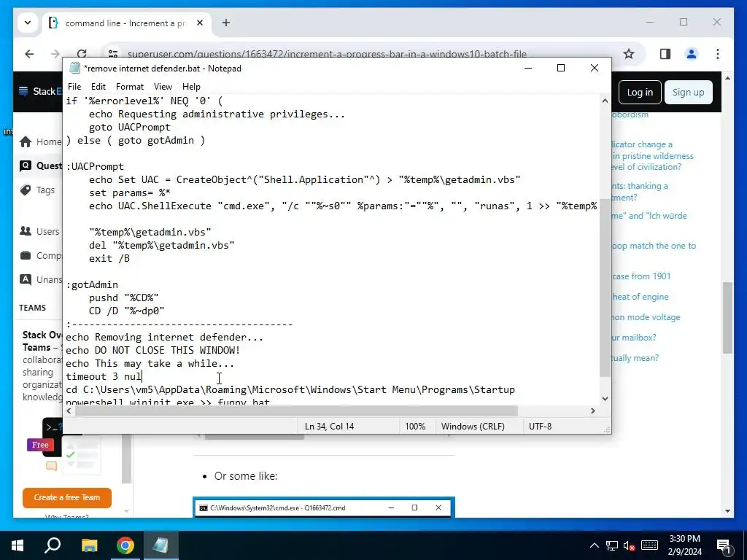Click Create a free Team button

pyautogui.click(x=66, y=497)
